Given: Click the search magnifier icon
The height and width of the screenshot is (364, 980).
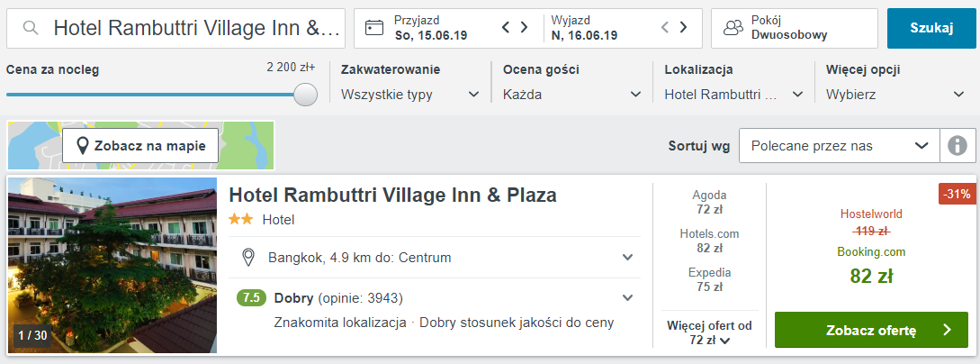Looking at the screenshot, I should click(x=31, y=28).
